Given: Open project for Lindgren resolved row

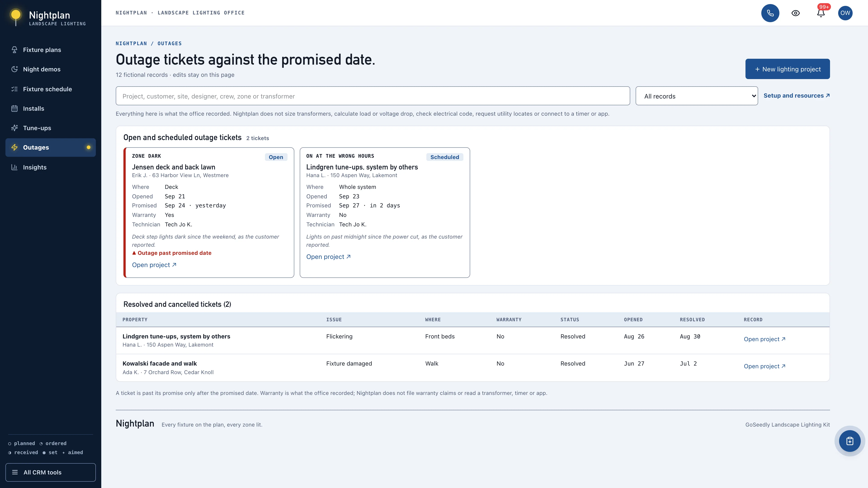Looking at the screenshot, I should tap(764, 339).
